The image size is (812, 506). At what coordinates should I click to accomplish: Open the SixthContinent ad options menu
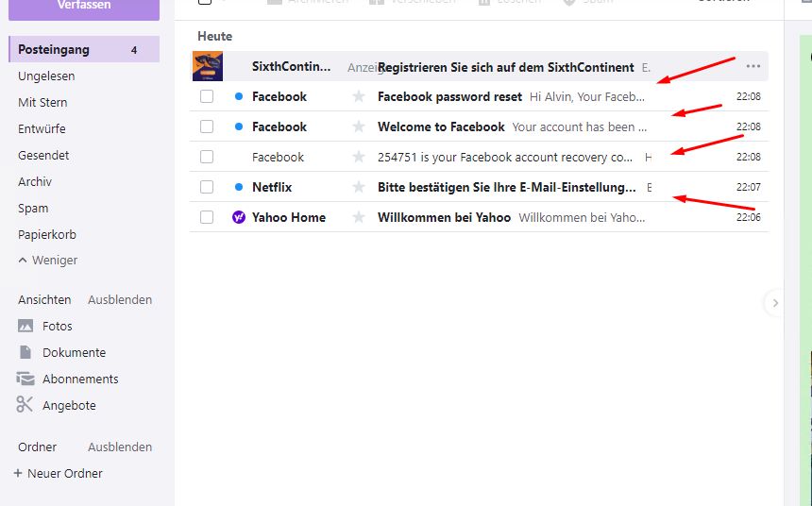753,66
